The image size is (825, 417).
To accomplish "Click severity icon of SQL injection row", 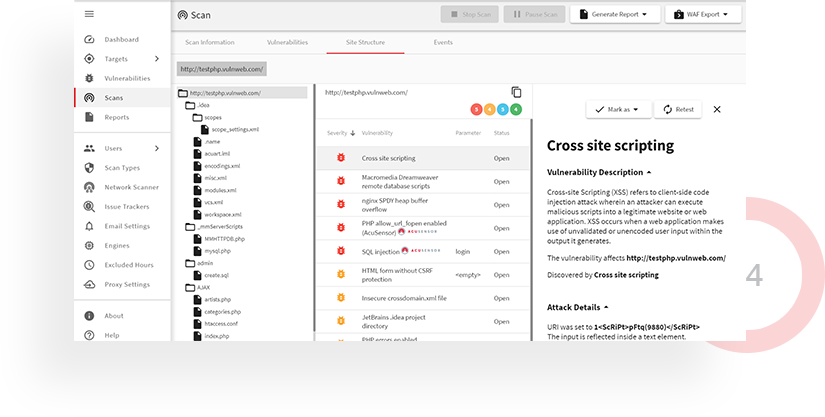I will (x=341, y=251).
